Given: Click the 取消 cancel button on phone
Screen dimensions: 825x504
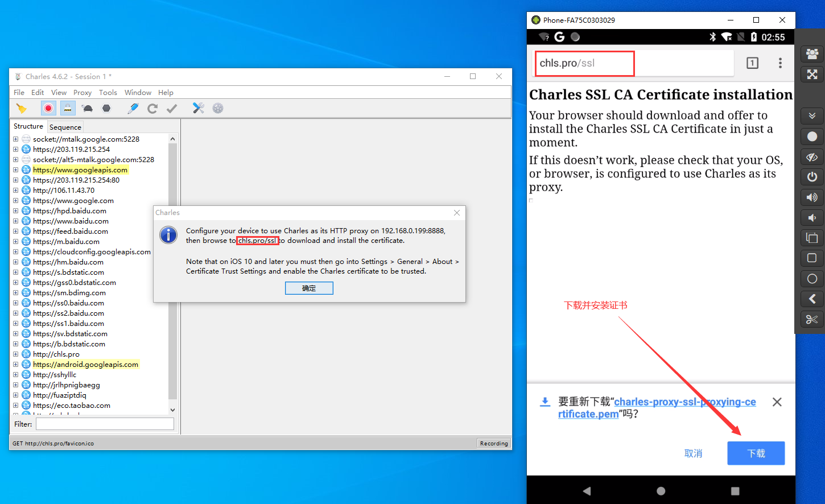Looking at the screenshot, I should [x=693, y=453].
